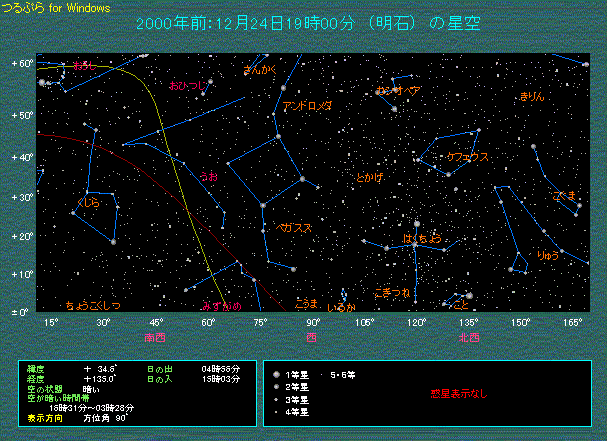Click the 南西 direction marker

156,338
